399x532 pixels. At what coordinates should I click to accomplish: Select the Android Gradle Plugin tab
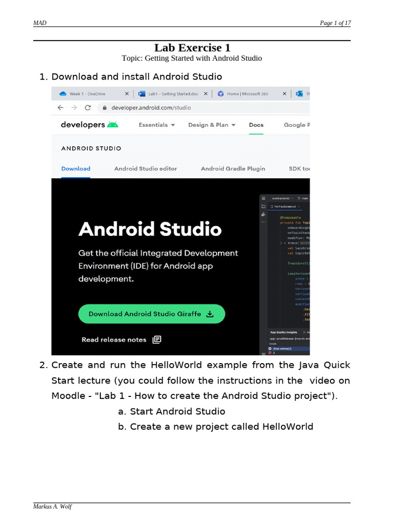(x=233, y=169)
